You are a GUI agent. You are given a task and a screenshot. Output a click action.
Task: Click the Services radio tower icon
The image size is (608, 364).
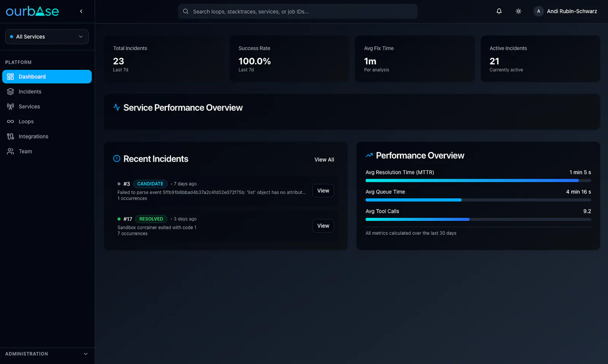[x=11, y=107]
